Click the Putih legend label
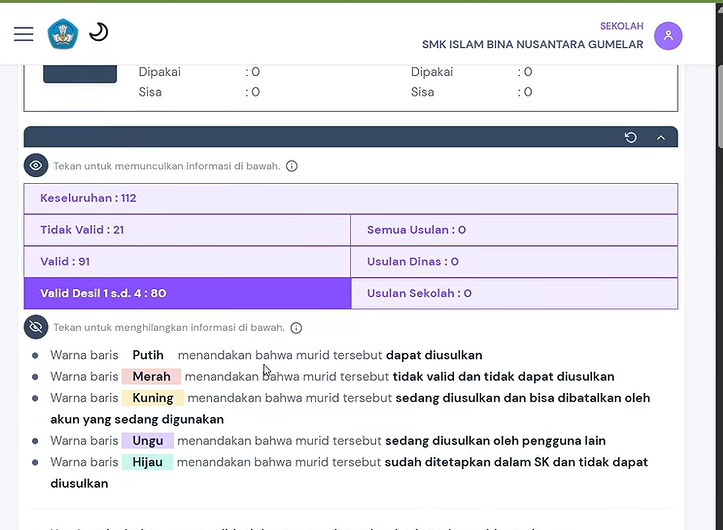 coord(148,355)
